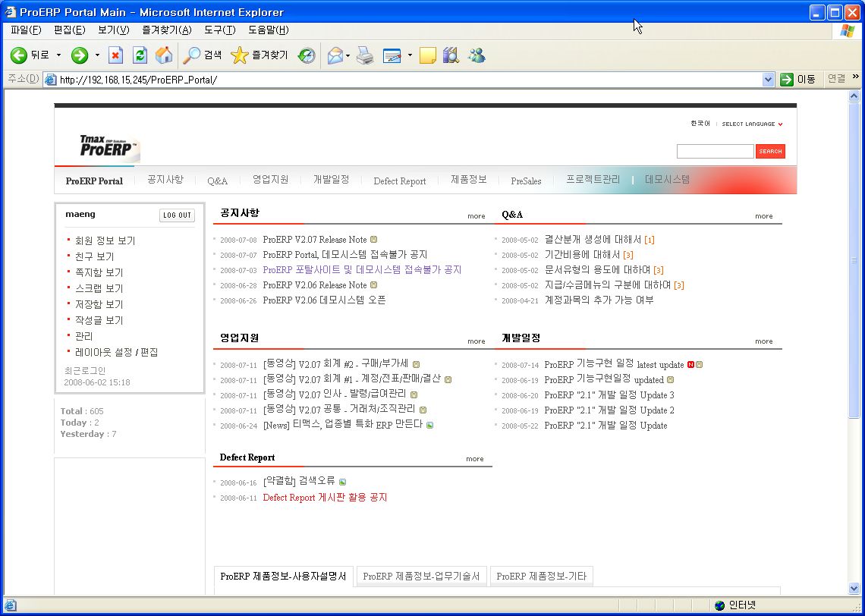This screenshot has width=865, height=616.
Task: Click the Back arrow icon in toolbar
Action: point(19,55)
